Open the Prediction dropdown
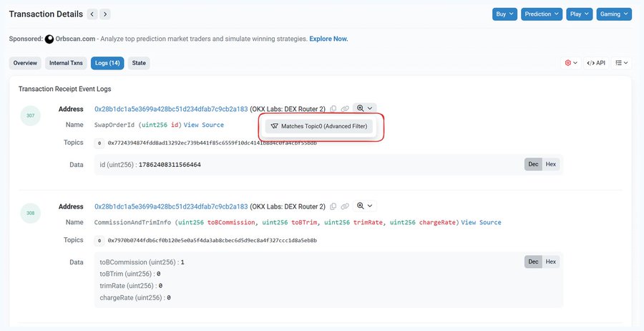Viewport: 644px width, 331px height. click(x=542, y=14)
